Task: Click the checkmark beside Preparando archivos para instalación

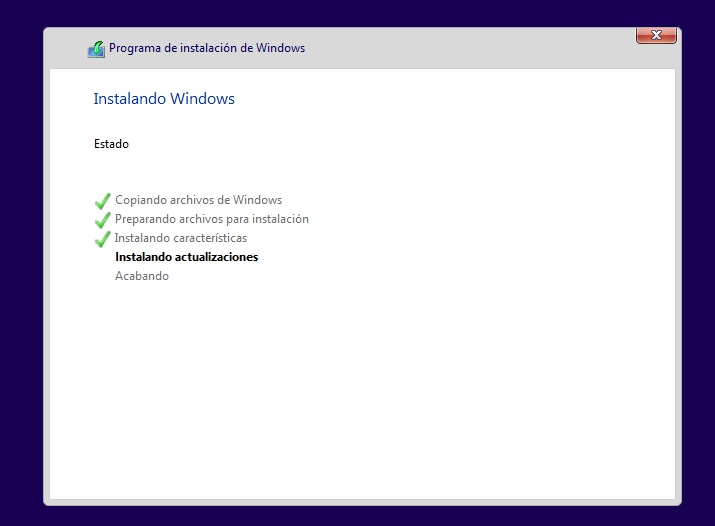Action: pyautogui.click(x=103, y=220)
